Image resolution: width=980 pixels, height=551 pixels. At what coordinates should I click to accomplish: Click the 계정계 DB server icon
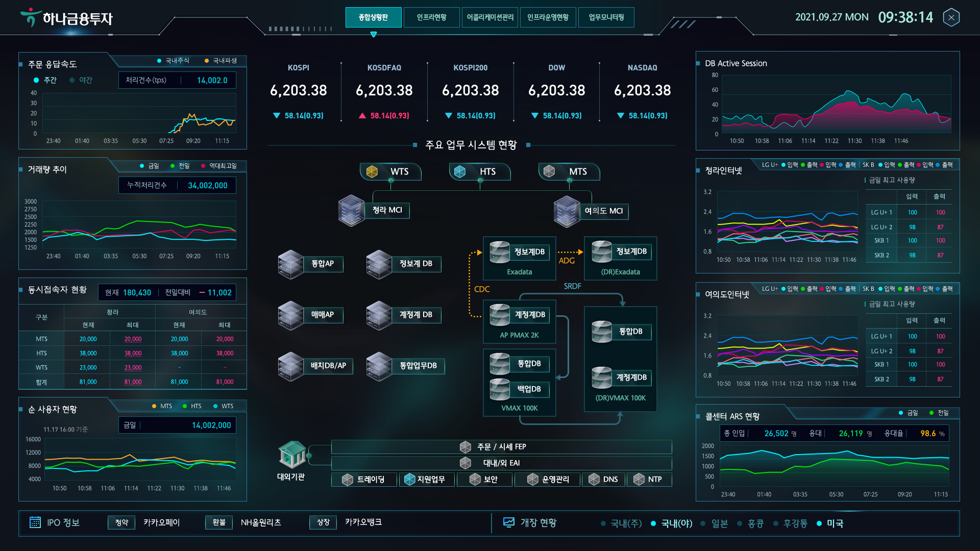tap(379, 315)
